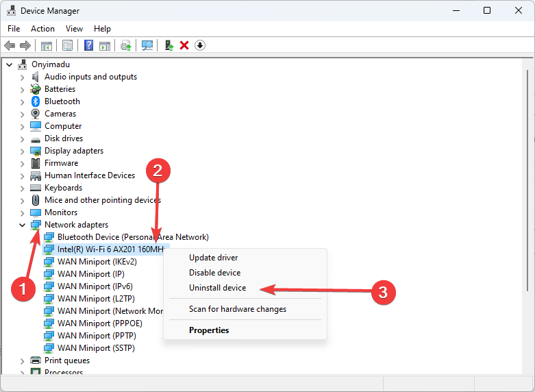Click the Update device driver toolbar icon

(x=169, y=45)
